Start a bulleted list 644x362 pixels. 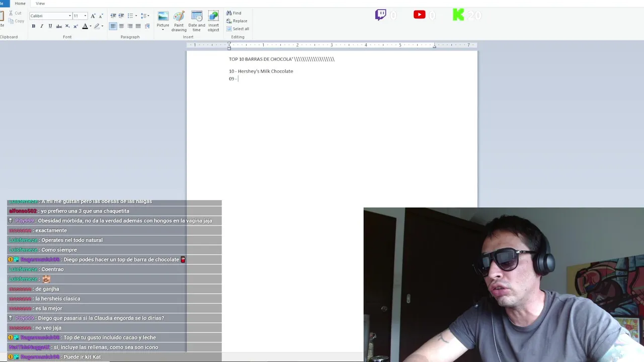pyautogui.click(x=130, y=16)
